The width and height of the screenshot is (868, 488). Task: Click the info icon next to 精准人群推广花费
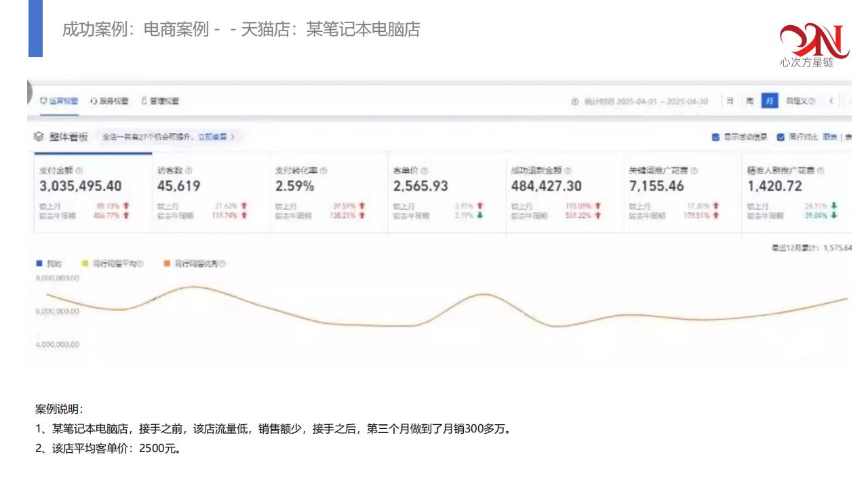(x=821, y=171)
